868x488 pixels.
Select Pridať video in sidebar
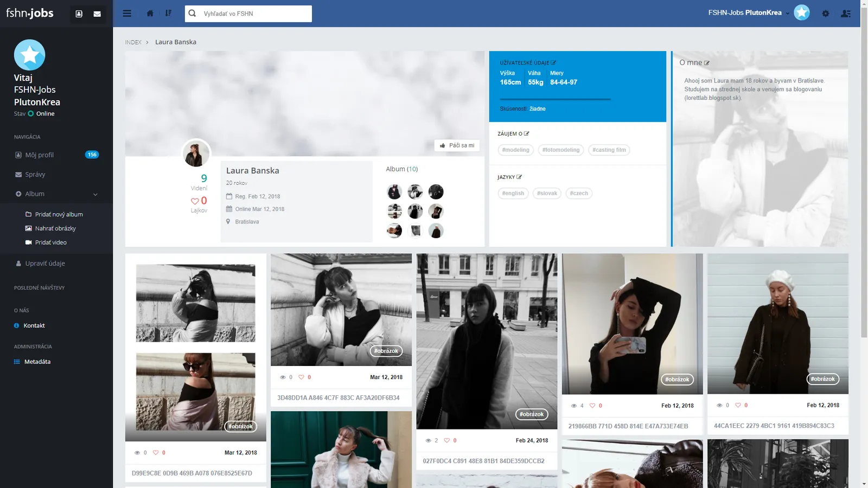point(50,242)
